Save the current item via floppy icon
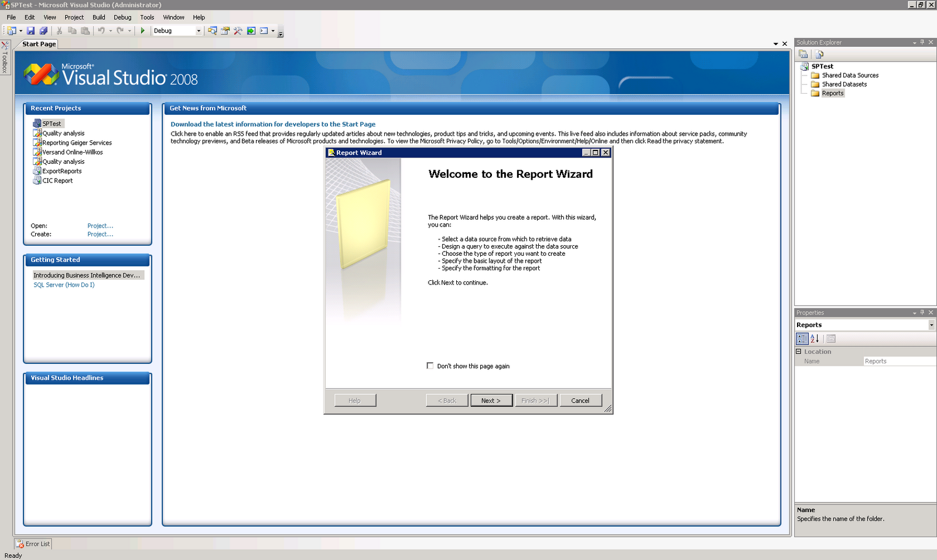 (31, 31)
